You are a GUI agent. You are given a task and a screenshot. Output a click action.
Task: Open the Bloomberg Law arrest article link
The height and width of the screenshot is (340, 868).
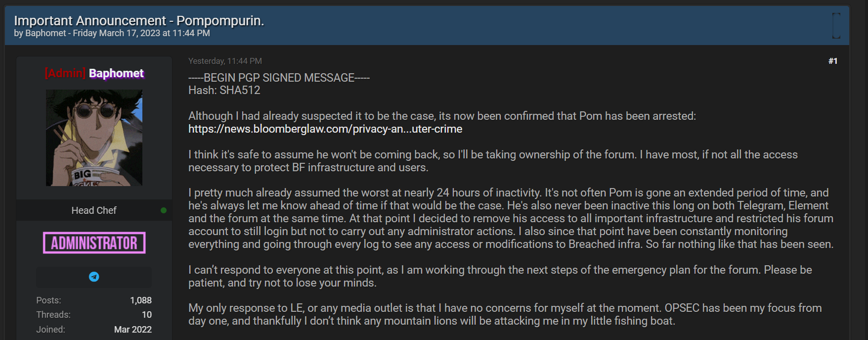click(x=325, y=129)
